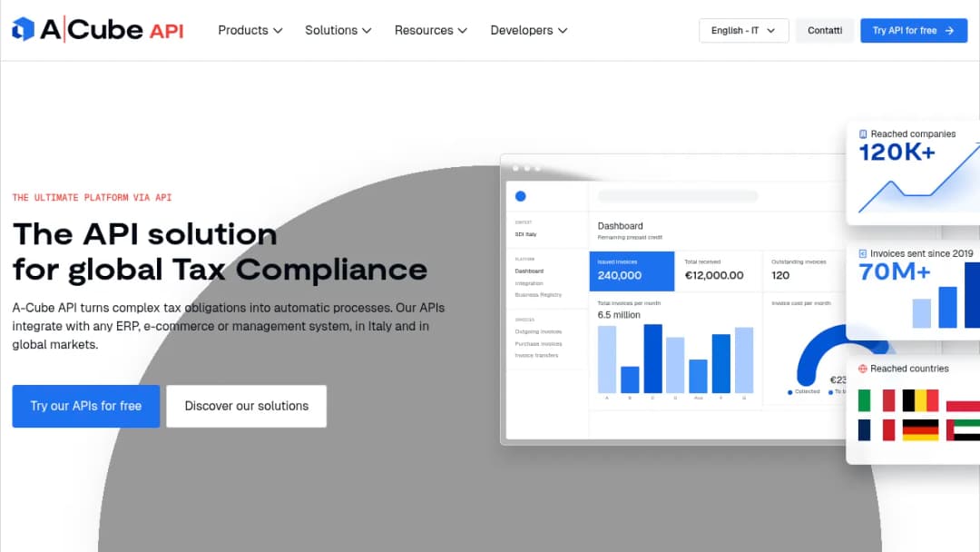Open the Solutions dropdown

[338, 30]
